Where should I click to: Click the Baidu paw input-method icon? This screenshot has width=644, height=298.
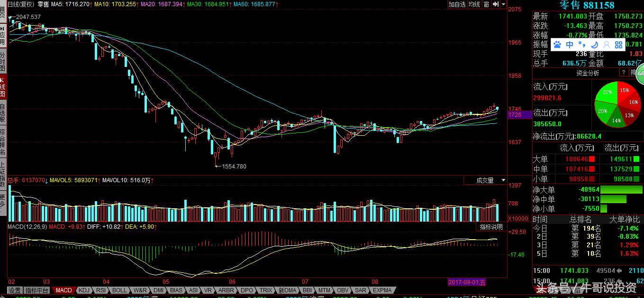[558, 45]
